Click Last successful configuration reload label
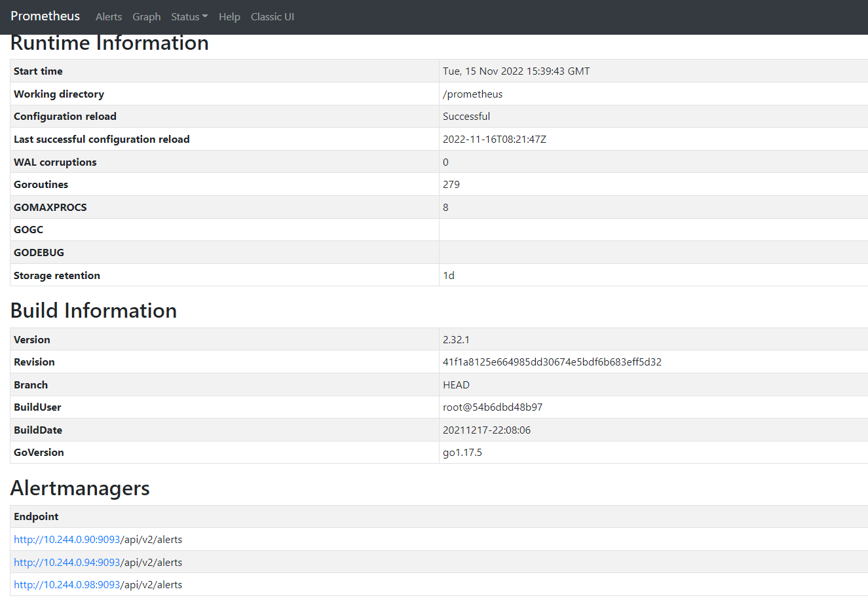This screenshot has height=600, width=868. click(x=102, y=140)
